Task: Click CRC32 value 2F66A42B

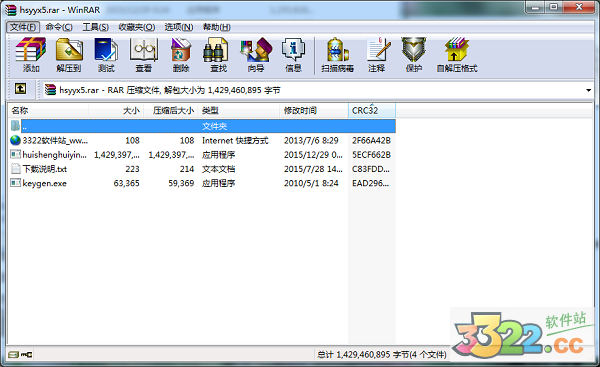Action: point(371,140)
